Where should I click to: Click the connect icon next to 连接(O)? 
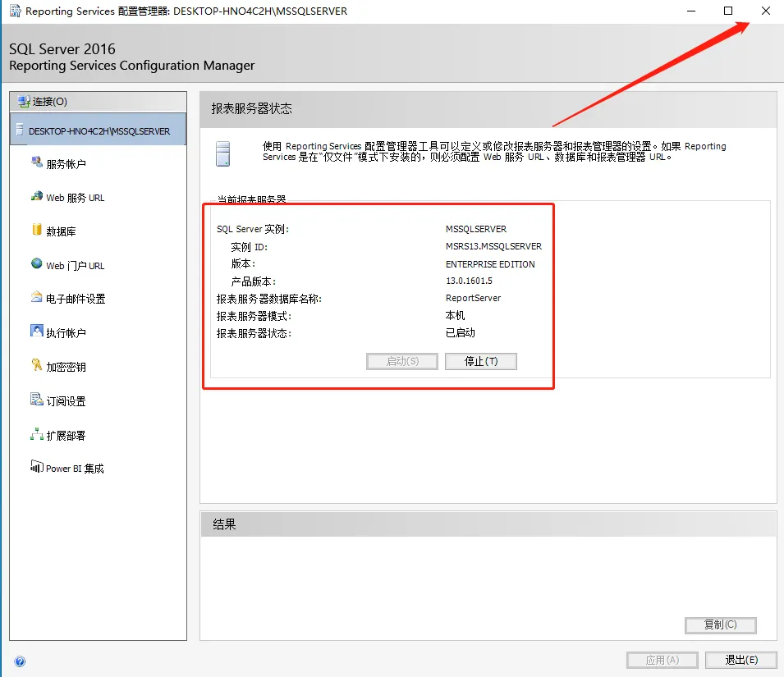click(24, 102)
